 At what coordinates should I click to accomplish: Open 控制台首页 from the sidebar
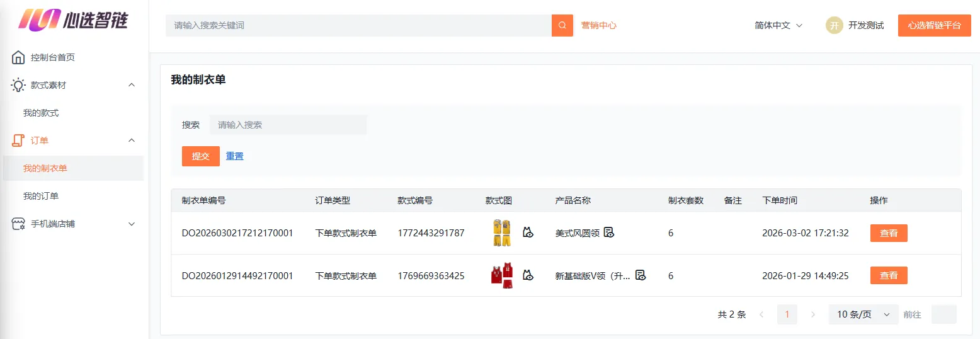click(52, 57)
